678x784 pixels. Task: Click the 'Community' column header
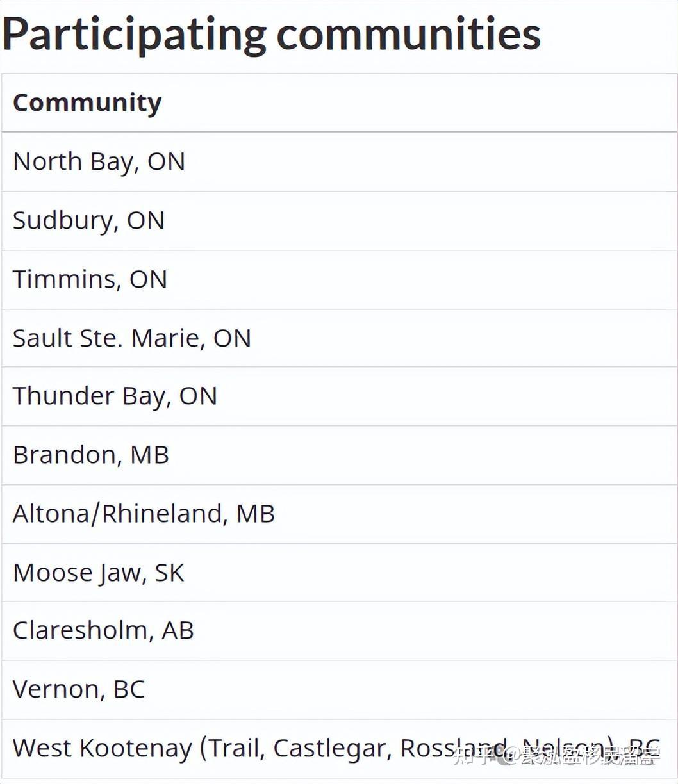(x=87, y=102)
